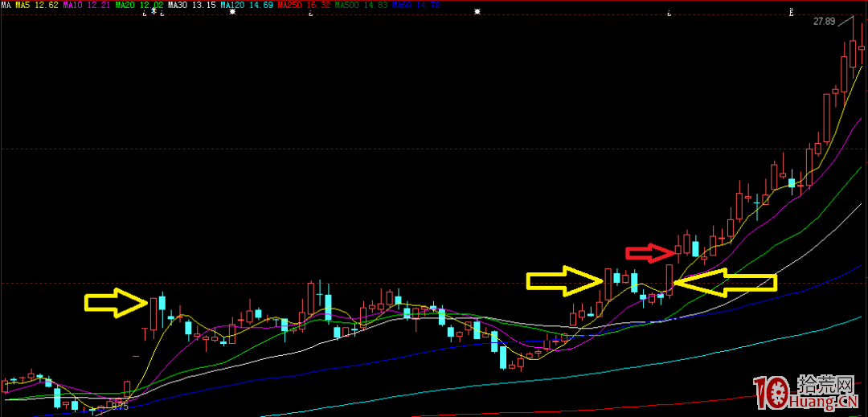Select the white MA30 13.15 legend entry
The height and width of the screenshot is (417, 868).
(191, 5)
